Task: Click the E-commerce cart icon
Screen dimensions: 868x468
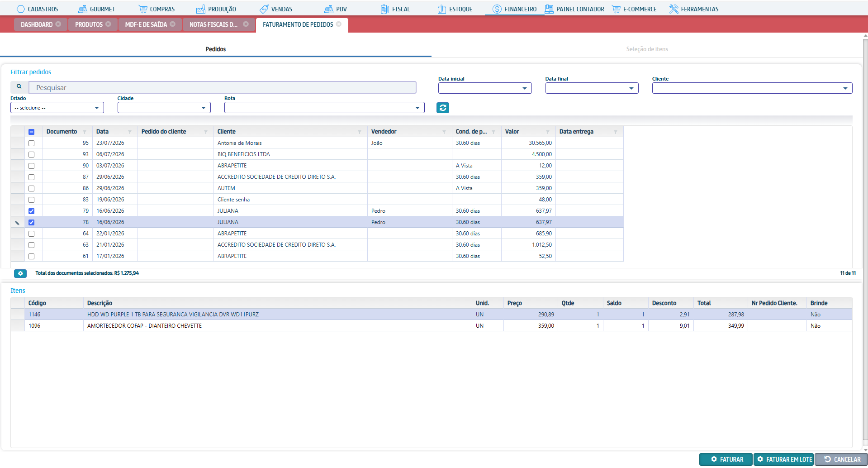Action: pos(616,9)
